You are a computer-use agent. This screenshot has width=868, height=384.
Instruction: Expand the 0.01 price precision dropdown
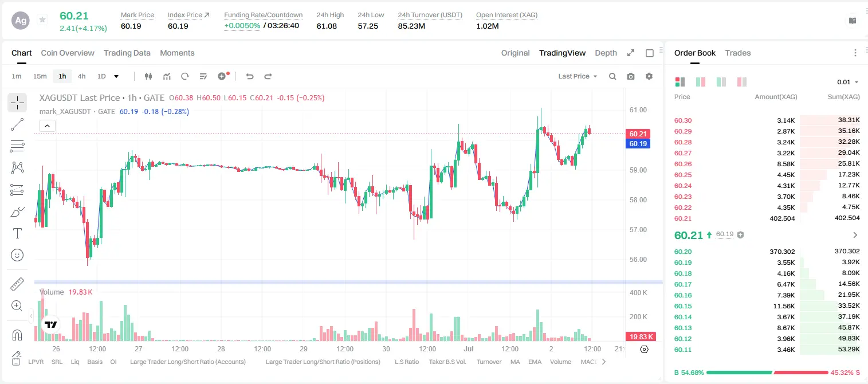(x=847, y=82)
